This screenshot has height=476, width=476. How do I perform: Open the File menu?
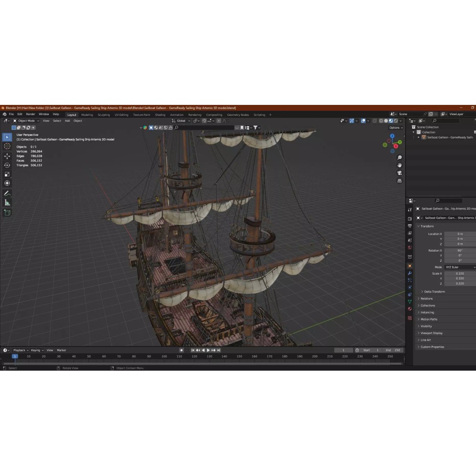(11, 114)
